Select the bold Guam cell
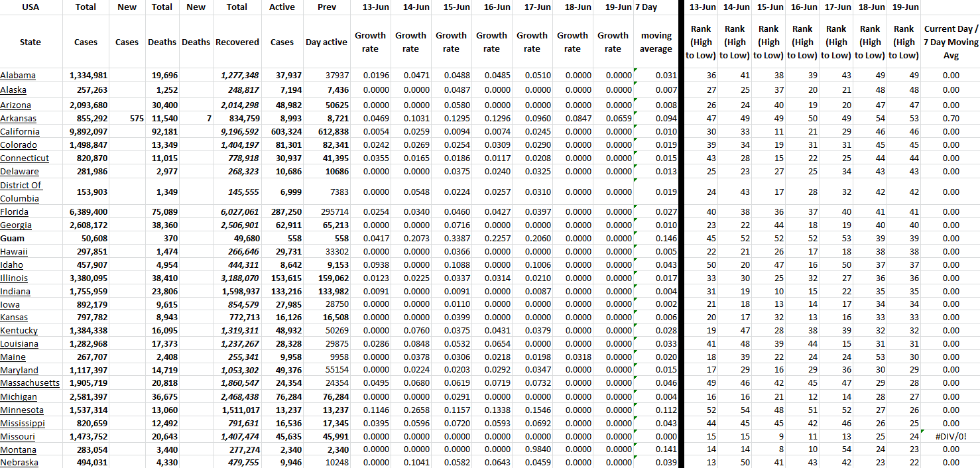This screenshot has height=468, width=980. [x=13, y=239]
